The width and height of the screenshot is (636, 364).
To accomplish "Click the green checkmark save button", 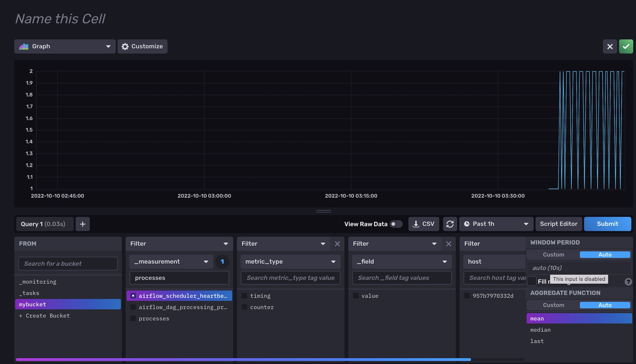I will pyautogui.click(x=626, y=46).
